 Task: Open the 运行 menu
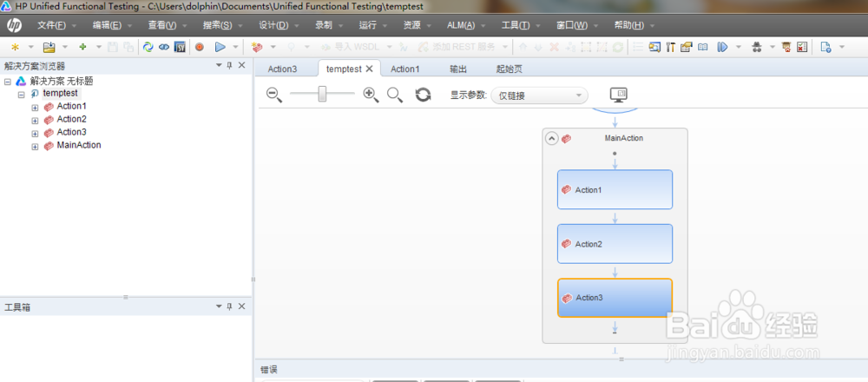367,25
